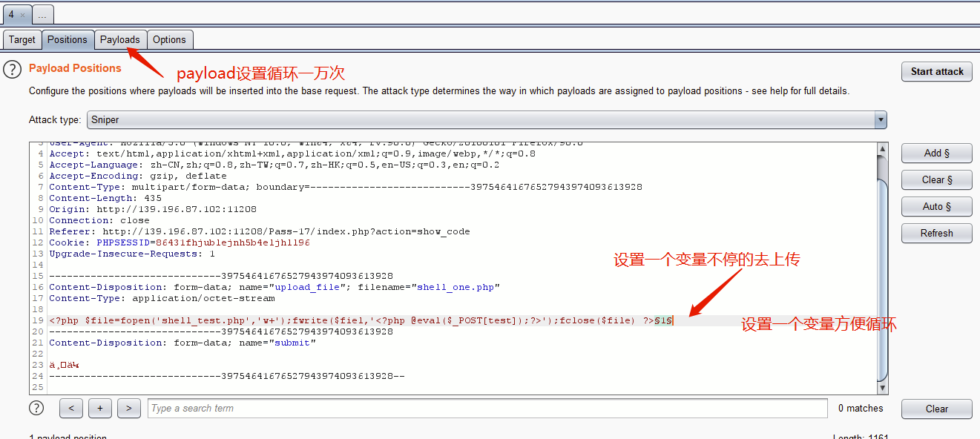The width and height of the screenshot is (980, 439).
Task: Click the Add § button
Action: [x=937, y=153]
